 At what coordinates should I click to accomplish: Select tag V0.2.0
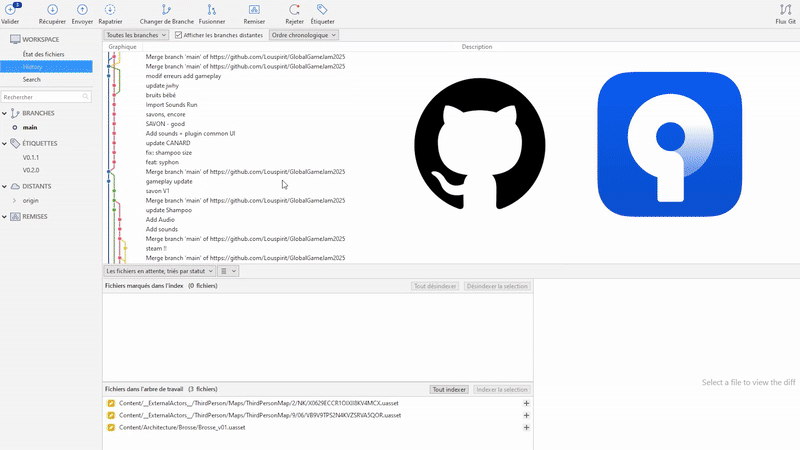pyautogui.click(x=31, y=170)
